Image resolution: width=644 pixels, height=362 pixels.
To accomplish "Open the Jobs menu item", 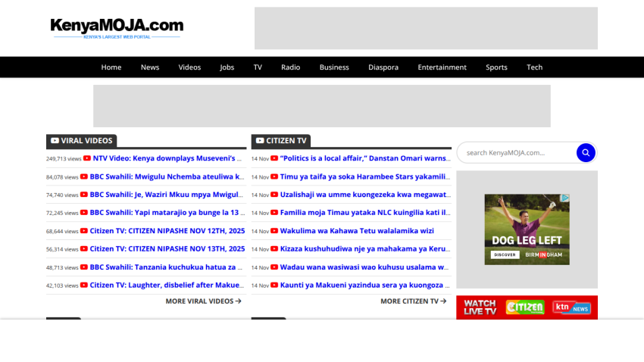I will tap(227, 67).
